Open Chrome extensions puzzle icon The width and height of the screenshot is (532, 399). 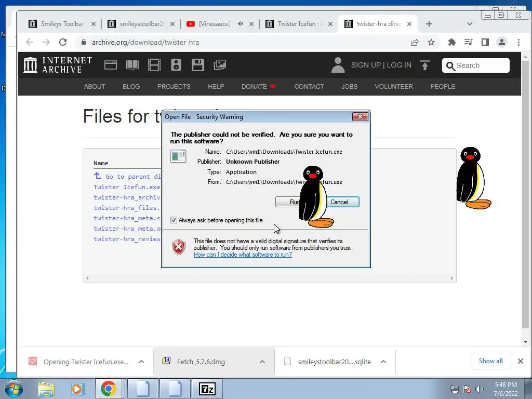(451, 42)
